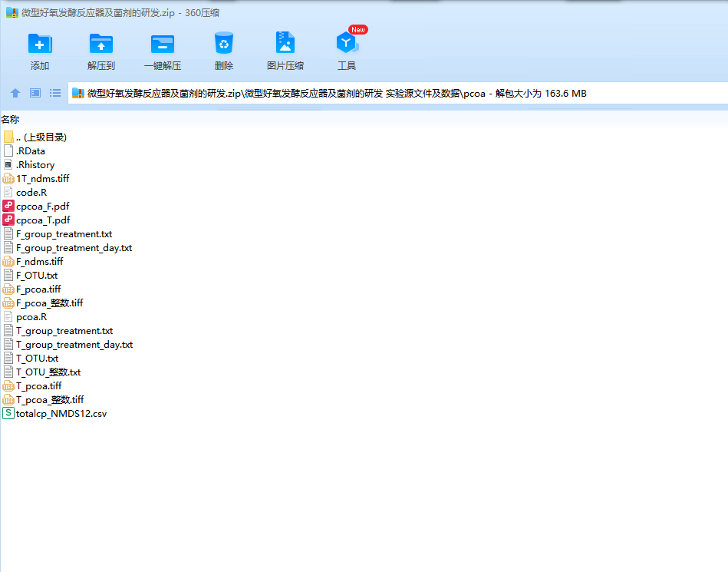This screenshot has width=728, height=572.
Task: Click the TIFF icon beside T_pcoa.tiff
Action: pos(8,386)
